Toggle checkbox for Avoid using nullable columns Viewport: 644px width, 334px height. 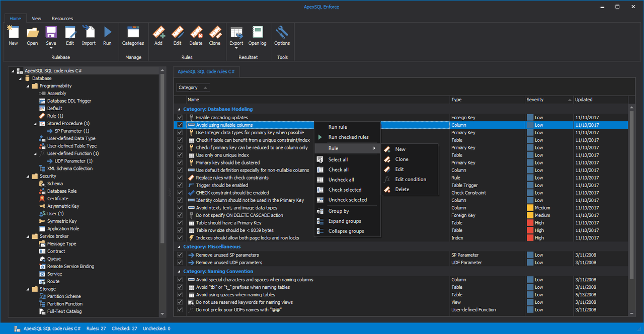(x=180, y=125)
